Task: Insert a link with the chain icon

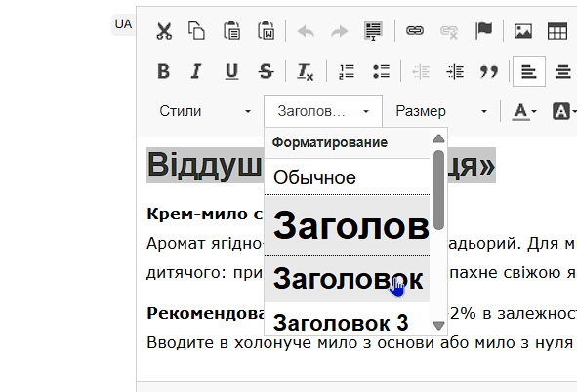Action: (x=415, y=31)
